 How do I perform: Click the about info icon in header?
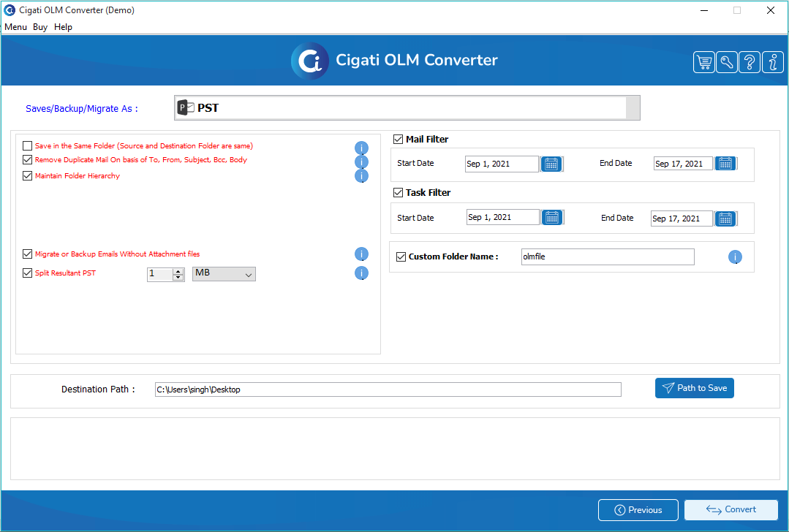click(772, 62)
